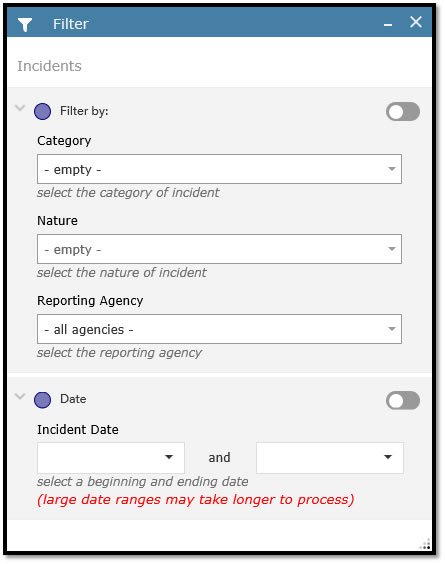445x564 pixels.
Task: Close the Filter panel
Action: pyautogui.click(x=416, y=22)
